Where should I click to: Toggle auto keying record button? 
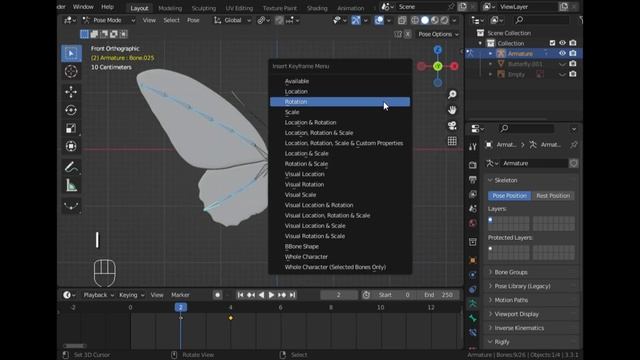point(218,295)
